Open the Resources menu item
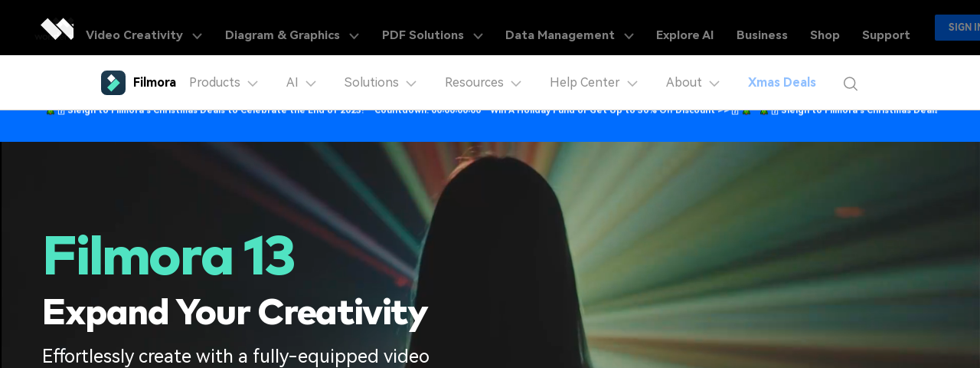980x368 pixels. [474, 83]
